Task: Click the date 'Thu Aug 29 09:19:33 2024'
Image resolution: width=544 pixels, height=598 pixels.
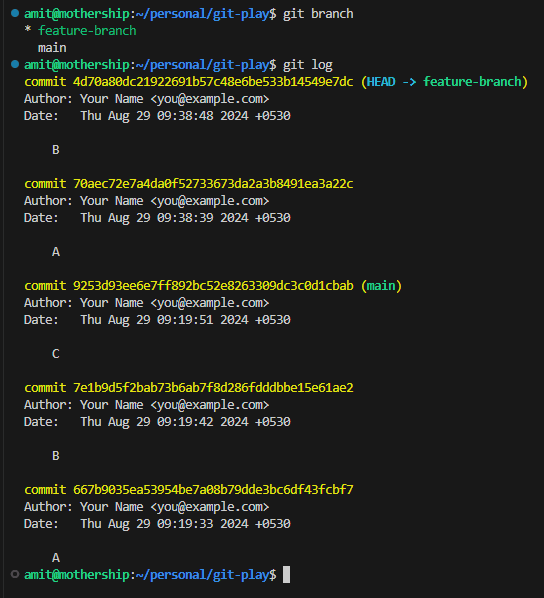Action: [164, 524]
